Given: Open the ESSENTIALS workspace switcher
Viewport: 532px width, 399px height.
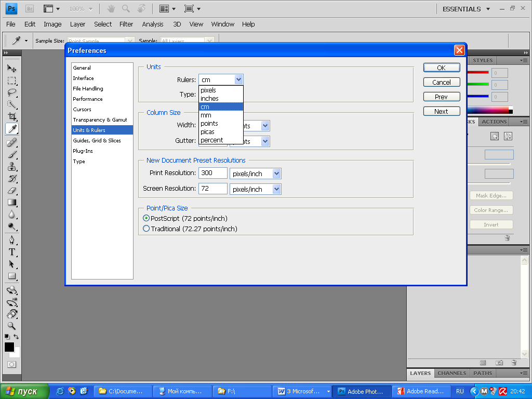Looking at the screenshot, I should pos(466,9).
